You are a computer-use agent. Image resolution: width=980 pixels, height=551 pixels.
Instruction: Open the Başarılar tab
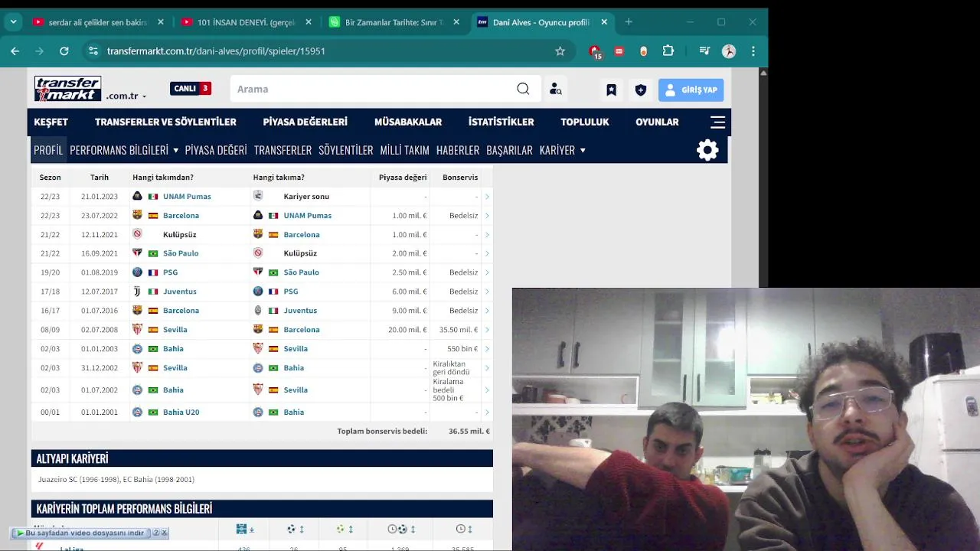509,150
